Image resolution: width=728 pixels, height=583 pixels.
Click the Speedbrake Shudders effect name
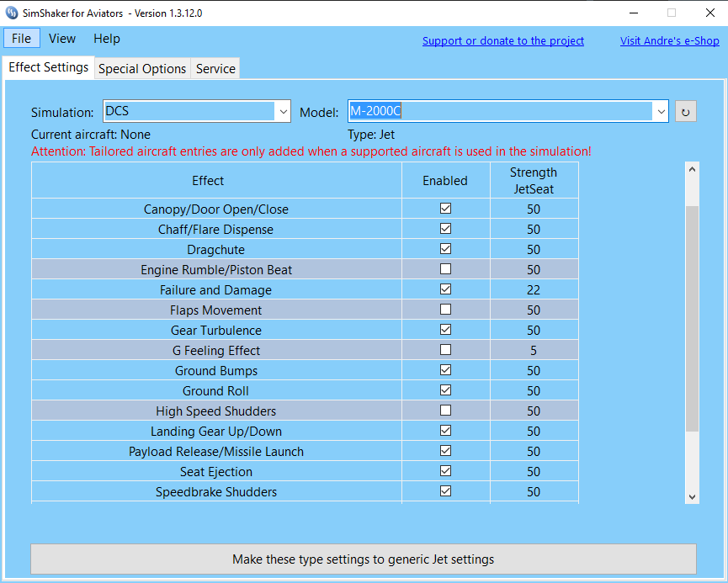[x=216, y=492]
